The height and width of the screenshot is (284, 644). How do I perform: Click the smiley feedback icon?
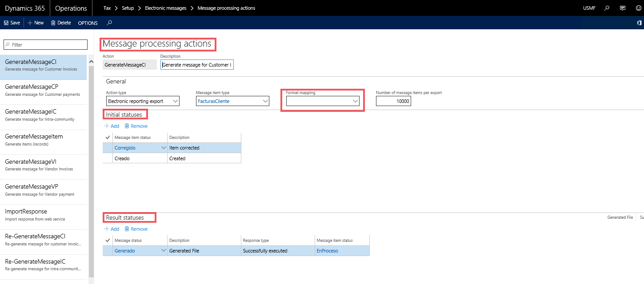pos(639,8)
